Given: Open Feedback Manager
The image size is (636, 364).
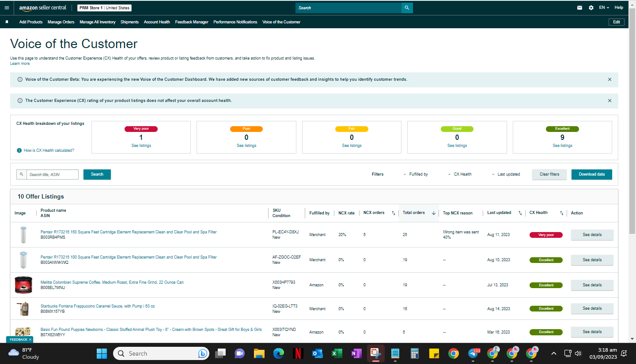Looking at the screenshot, I should coord(192,22).
